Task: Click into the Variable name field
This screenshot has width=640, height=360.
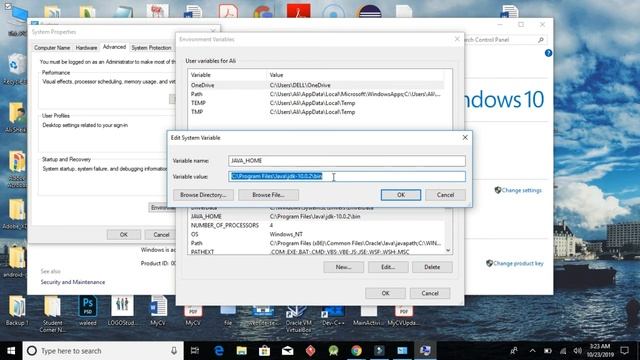Action: tap(347, 161)
